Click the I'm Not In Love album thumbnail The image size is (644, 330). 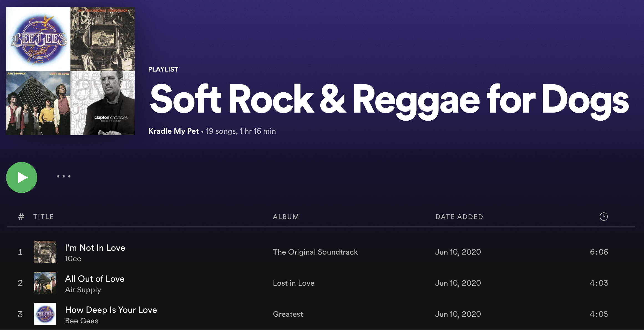pyautogui.click(x=45, y=252)
